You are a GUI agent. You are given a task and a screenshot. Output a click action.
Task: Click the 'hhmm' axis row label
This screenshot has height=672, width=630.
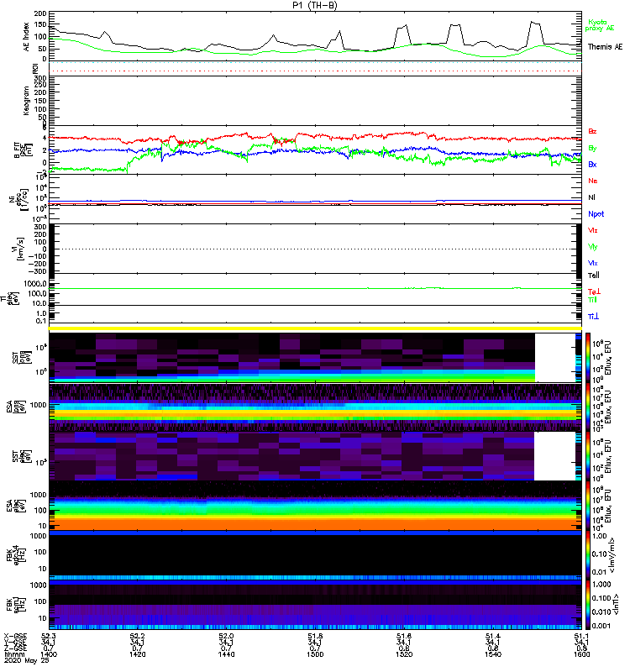pos(13,654)
